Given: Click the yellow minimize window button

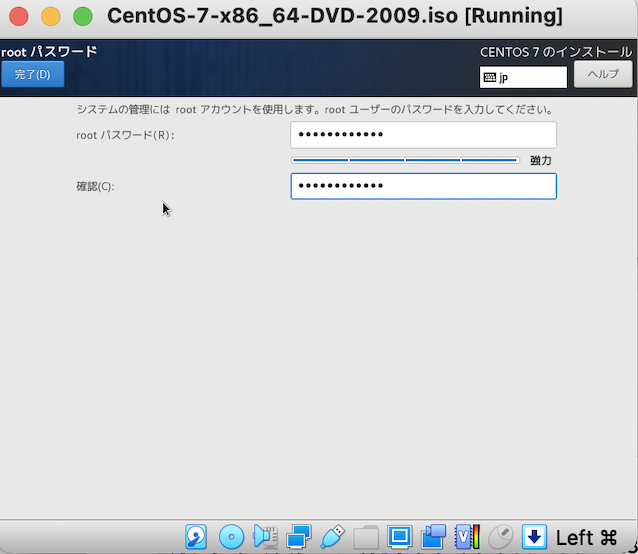Looking at the screenshot, I should [x=51, y=17].
